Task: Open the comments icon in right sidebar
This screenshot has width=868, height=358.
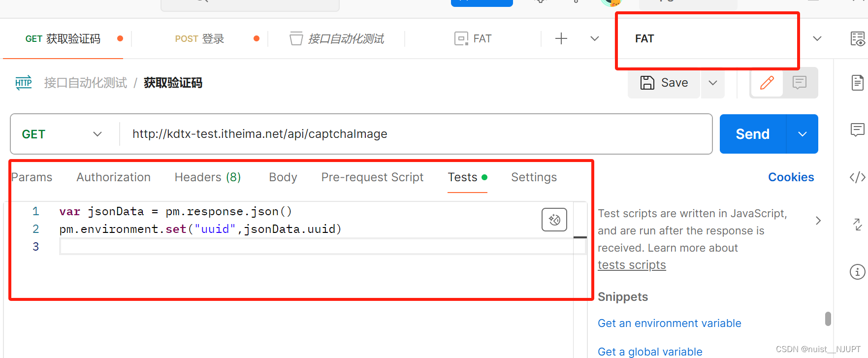Action: point(857,130)
